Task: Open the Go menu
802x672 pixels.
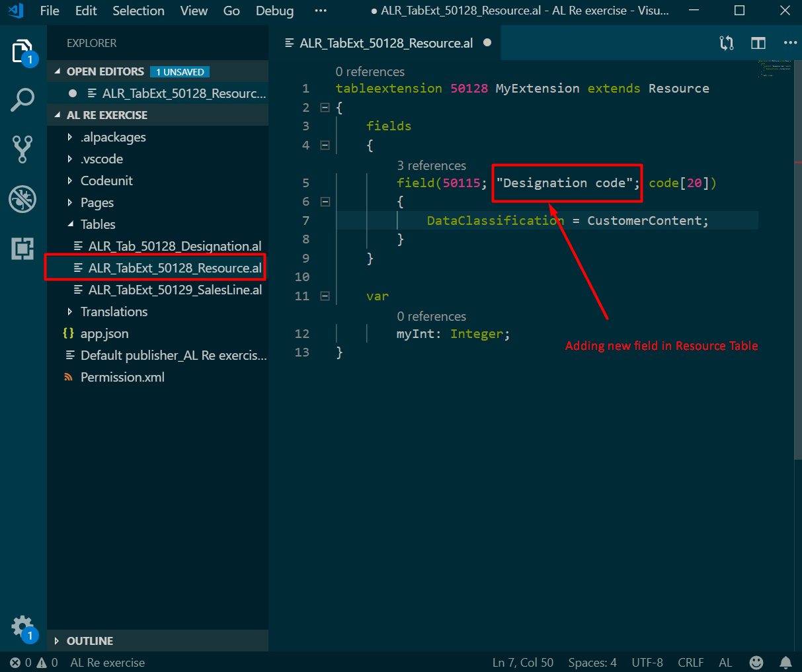Action: [x=231, y=11]
